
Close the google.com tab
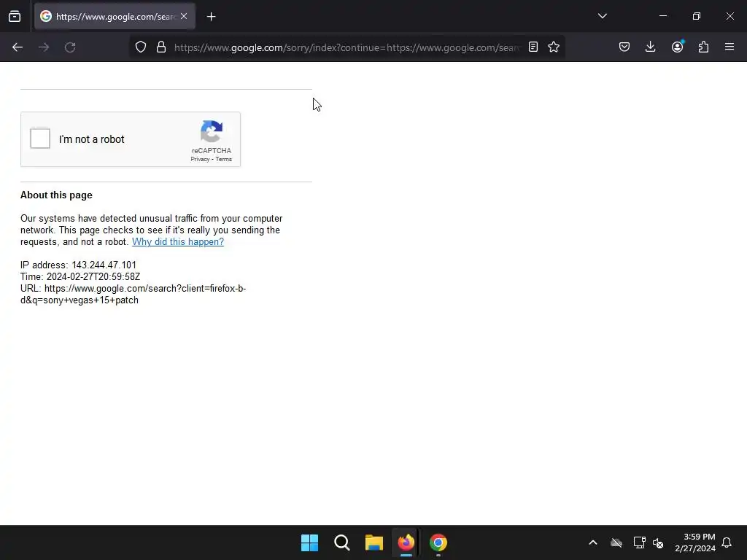pos(184,16)
